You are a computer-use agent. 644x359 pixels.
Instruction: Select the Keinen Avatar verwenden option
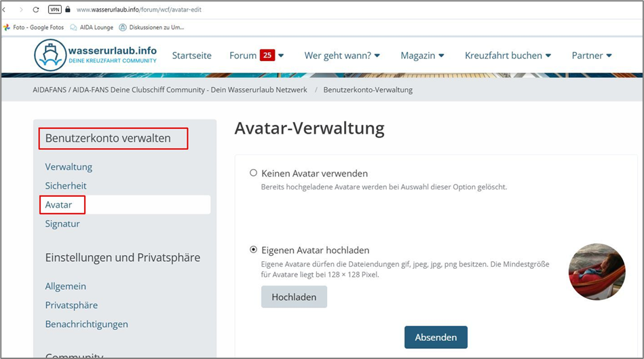[x=254, y=173]
